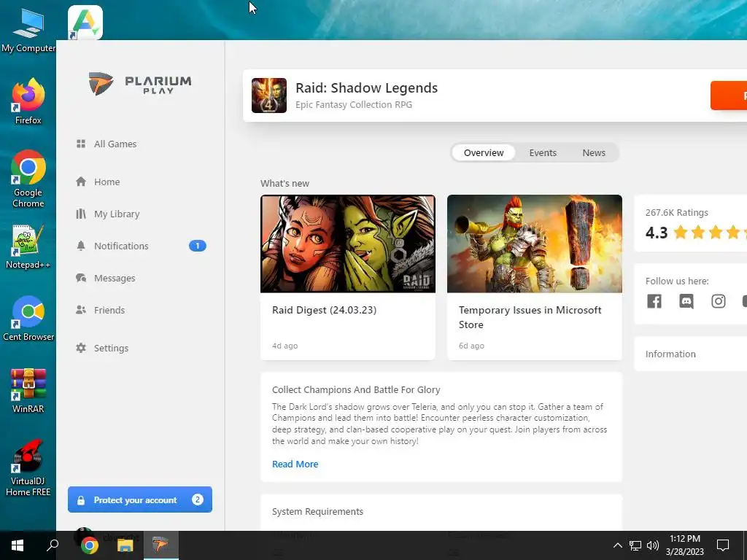Click the Notifications bell icon
Screen dimensions: 747x560
pos(81,246)
